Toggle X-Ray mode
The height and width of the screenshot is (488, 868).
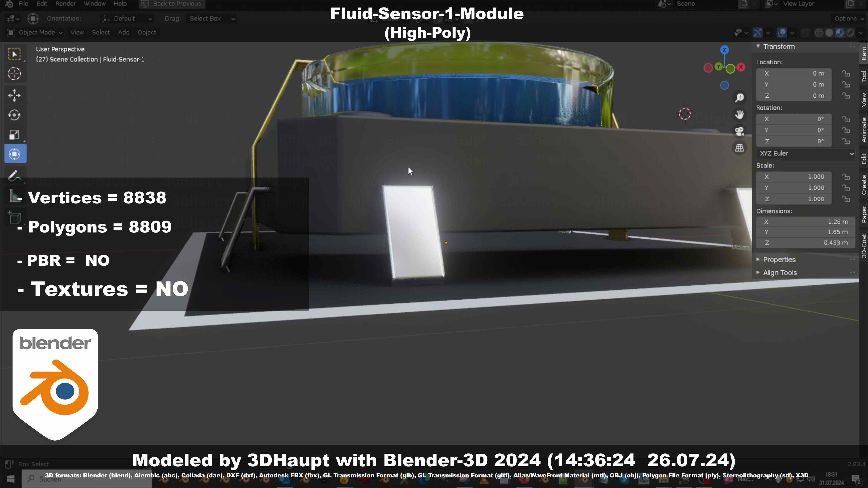coord(805,33)
